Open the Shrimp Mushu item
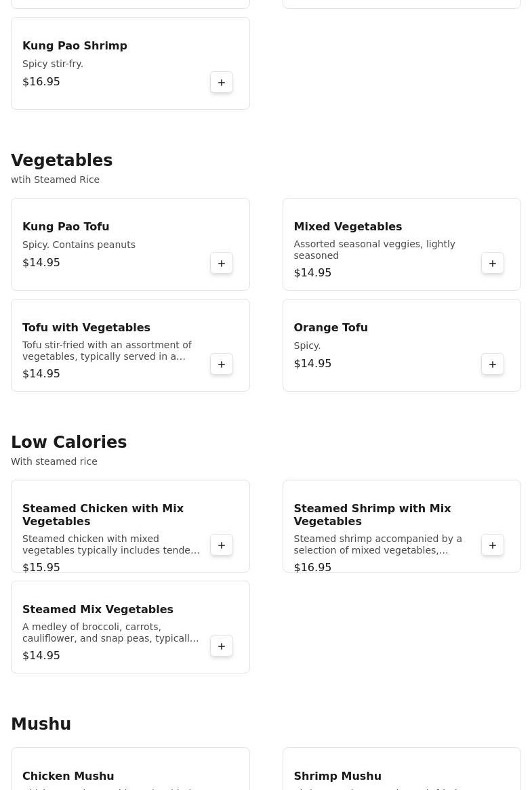This screenshot has height=790, width=532. tap(337, 776)
